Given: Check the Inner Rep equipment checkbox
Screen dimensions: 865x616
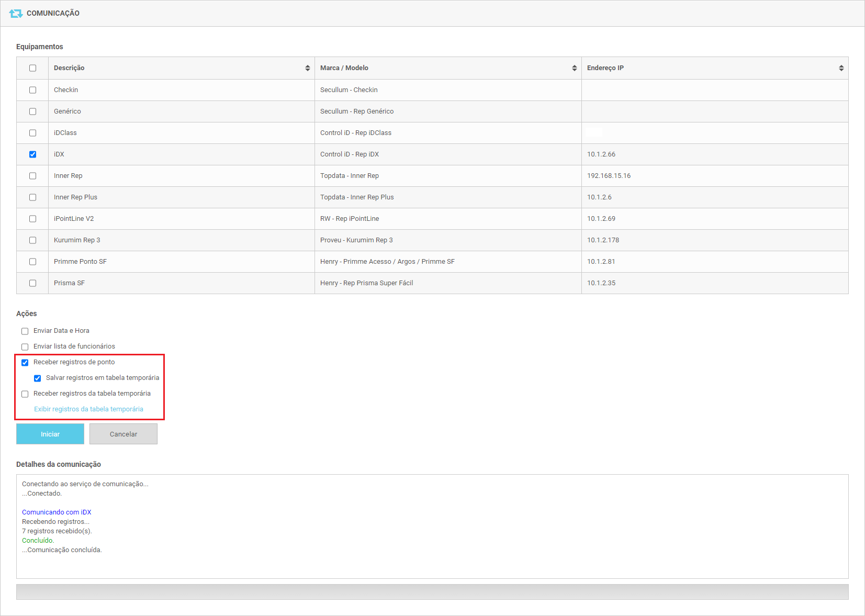Looking at the screenshot, I should [32, 176].
